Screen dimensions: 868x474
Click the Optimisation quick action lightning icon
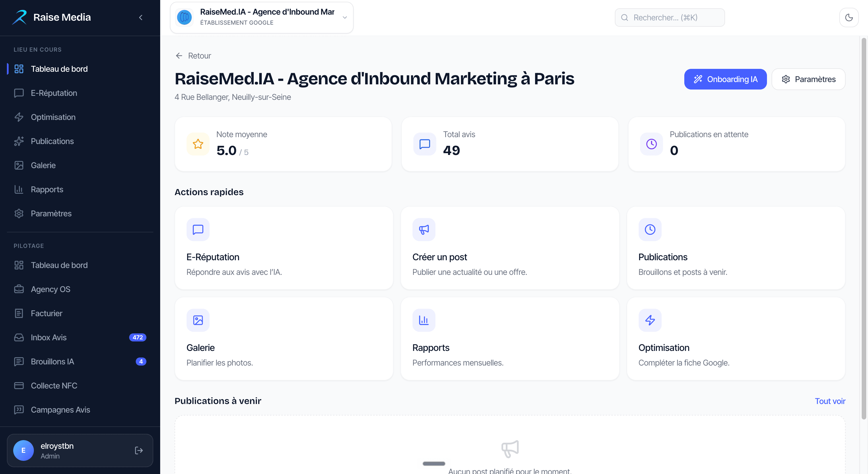pyautogui.click(x=650, y=320)
